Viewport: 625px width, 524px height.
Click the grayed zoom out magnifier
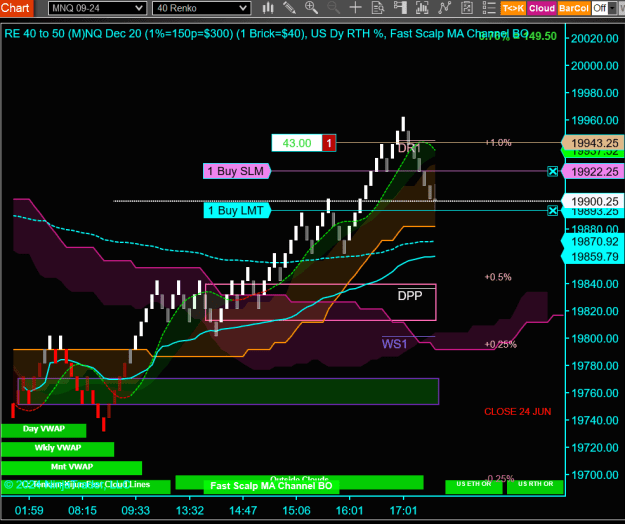[x=333, y=8]
